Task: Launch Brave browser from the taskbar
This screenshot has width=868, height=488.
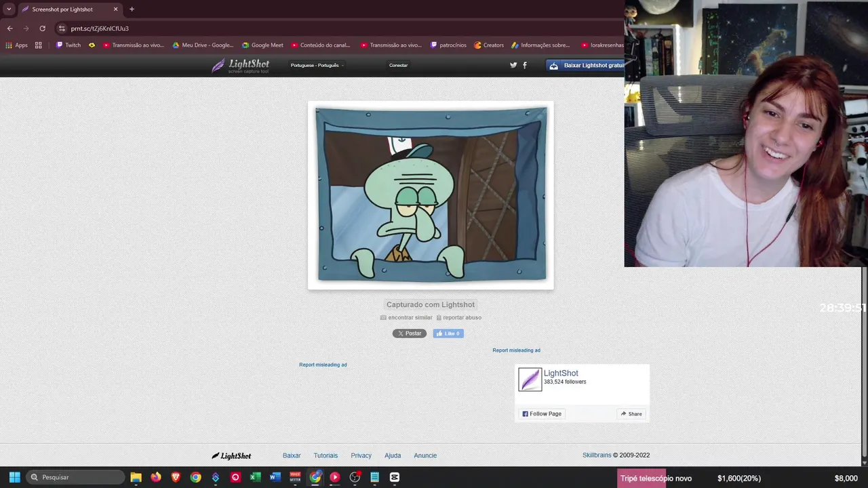Action: [176, 477]
